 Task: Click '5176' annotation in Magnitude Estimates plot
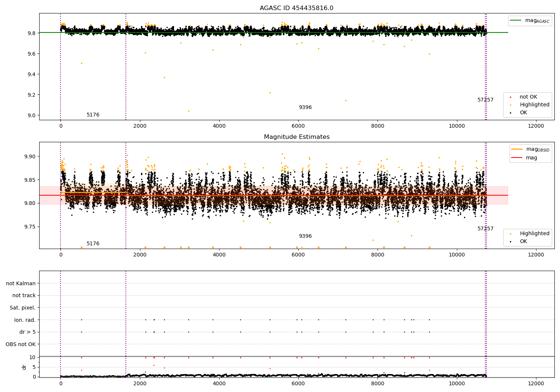pyautogui.click(x=93, y=244)
